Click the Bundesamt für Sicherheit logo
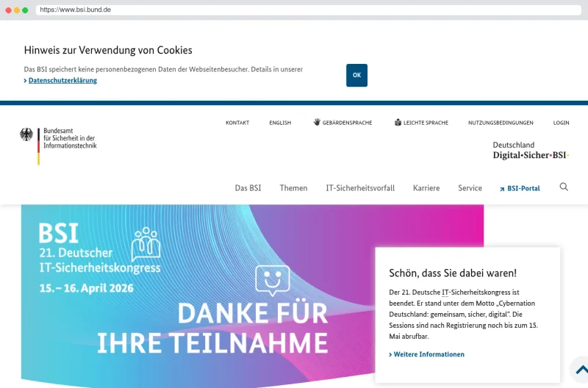The width and height of the screenshot is (588, 388). point(58,145)
